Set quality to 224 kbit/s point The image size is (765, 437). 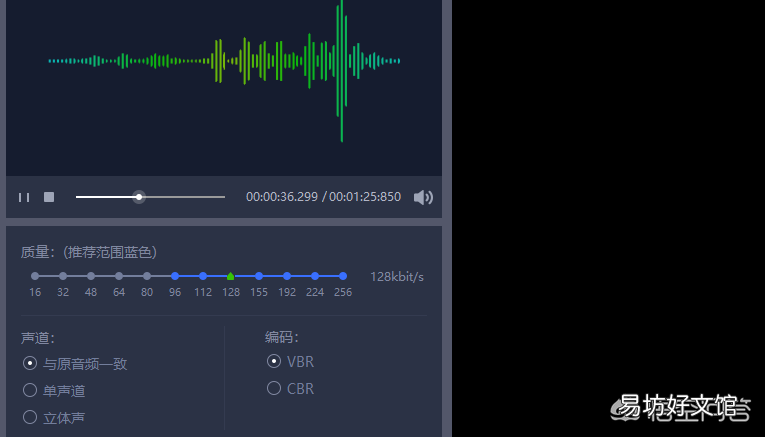tap(315, 276)
